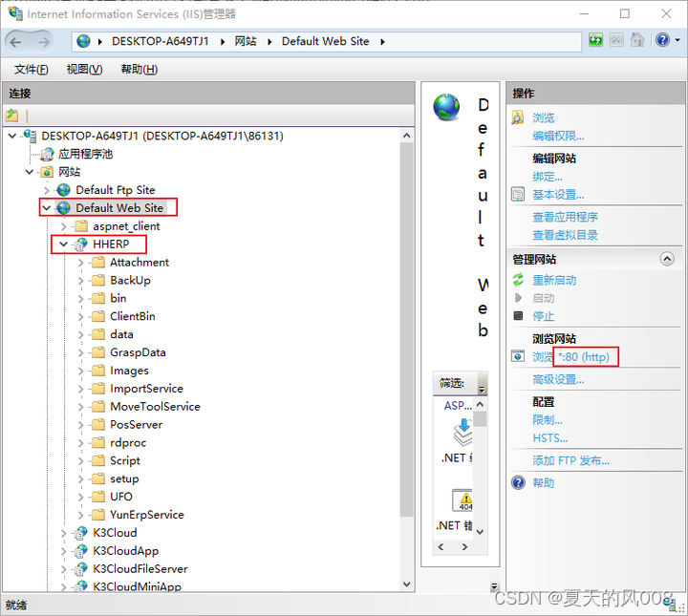Click the 编辑权限... link

pos(558,136)
